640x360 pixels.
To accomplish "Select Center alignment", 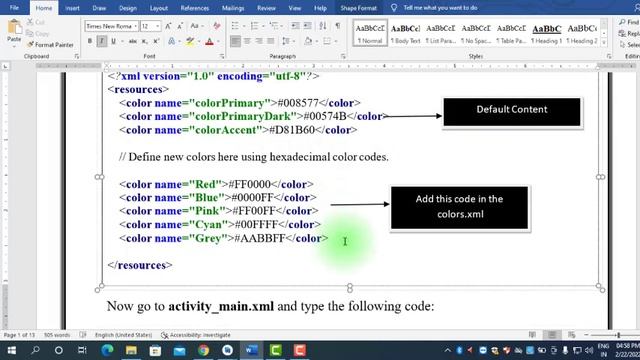I will coord(247,41).
